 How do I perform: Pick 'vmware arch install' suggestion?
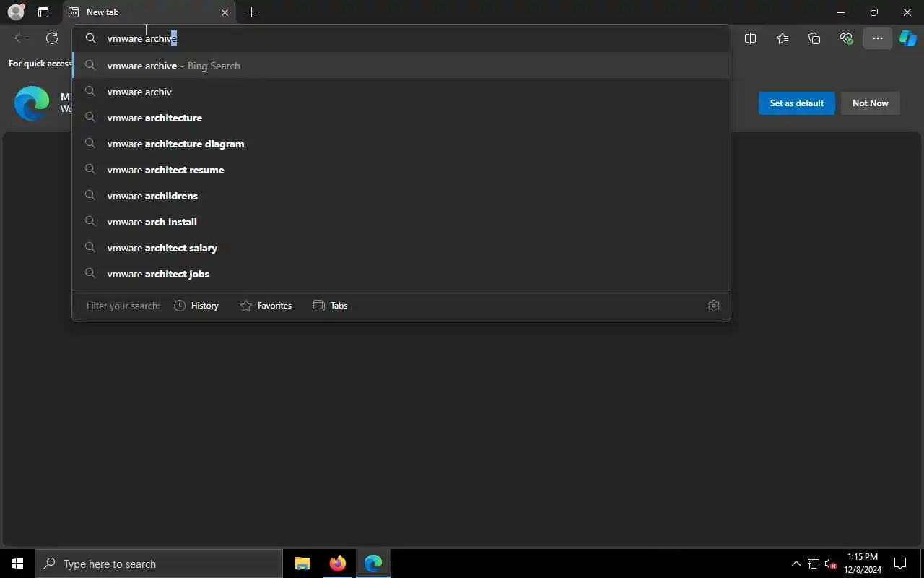(401, 222)
